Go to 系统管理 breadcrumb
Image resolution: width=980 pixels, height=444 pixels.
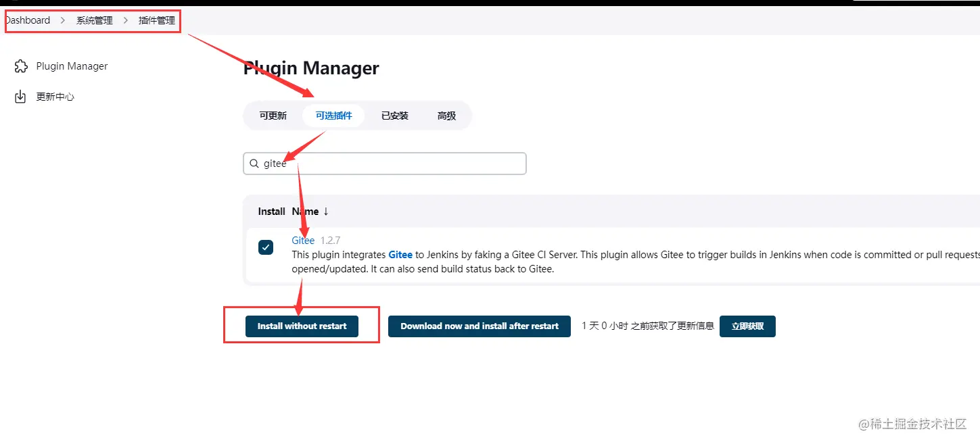pos(95,20)
